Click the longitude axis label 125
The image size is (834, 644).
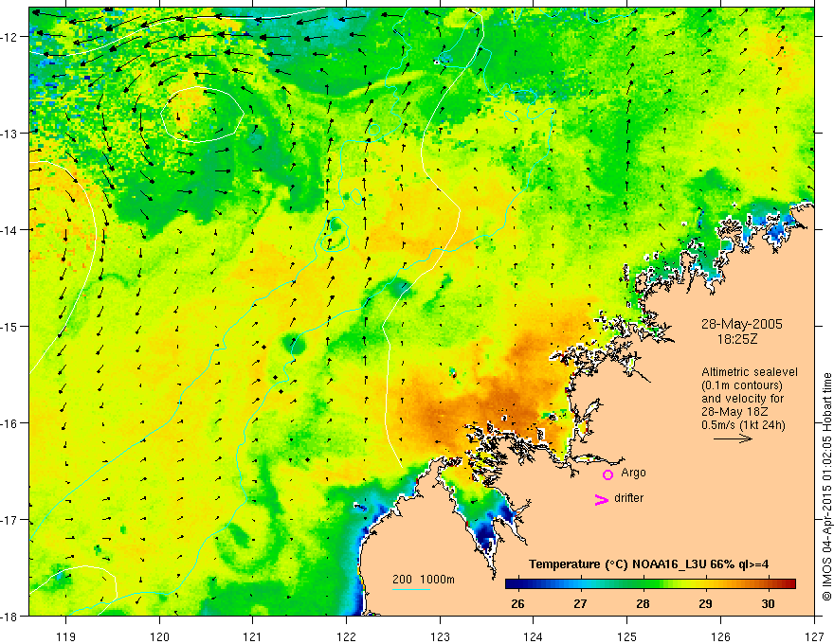point(627,636)
